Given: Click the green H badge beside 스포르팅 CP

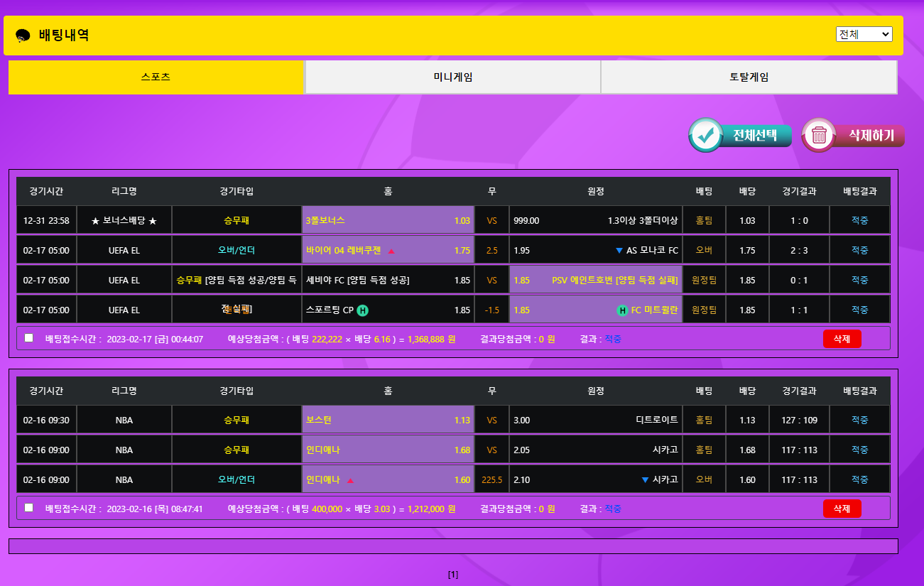Looking at the screenshot, I should tap(362, 310).
